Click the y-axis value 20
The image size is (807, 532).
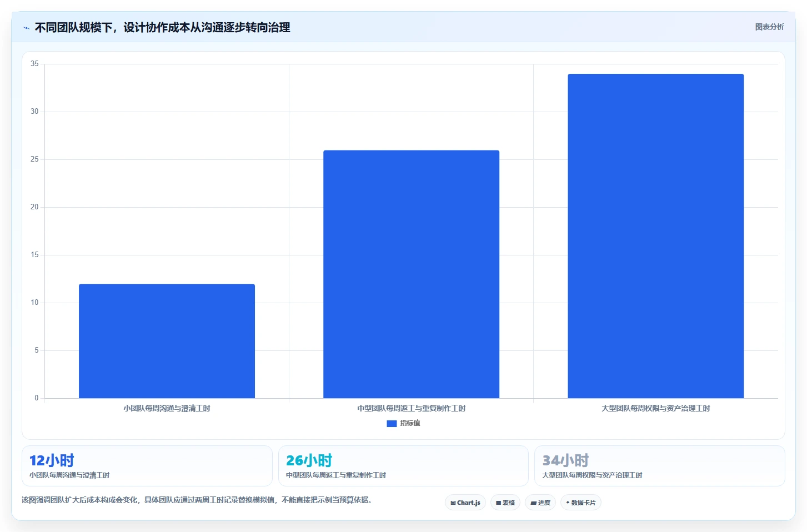[x=34, y=207]
